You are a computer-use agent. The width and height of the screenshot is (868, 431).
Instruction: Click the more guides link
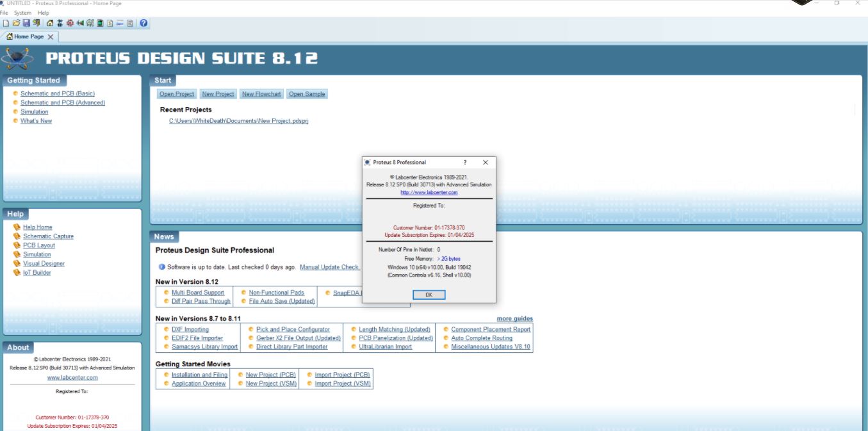(515, 318)
